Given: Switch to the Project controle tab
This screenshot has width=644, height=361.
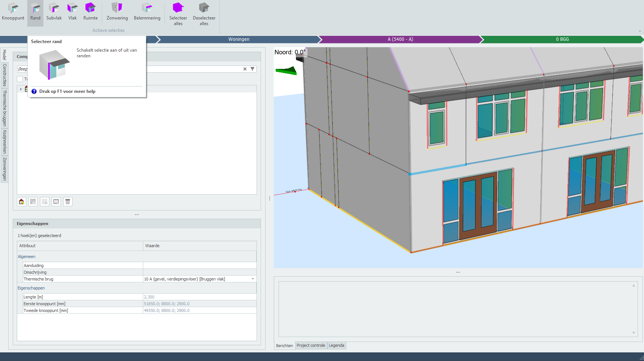Looking at the screenshot, I should pos(311,345).
